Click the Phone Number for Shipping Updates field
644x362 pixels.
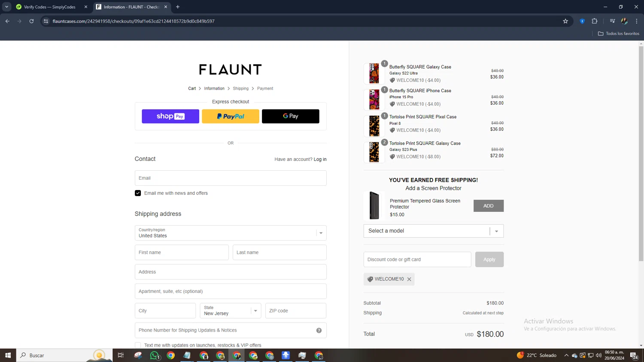(x=231, y=330)
